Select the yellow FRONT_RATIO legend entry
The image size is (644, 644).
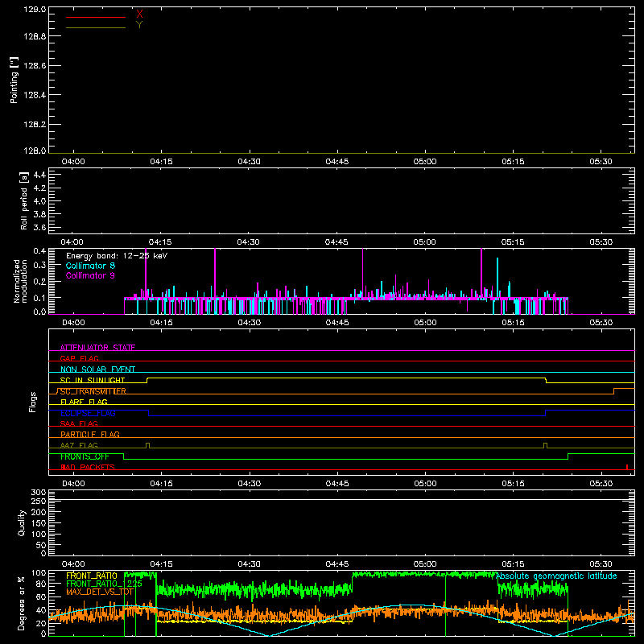pos(92,576)
